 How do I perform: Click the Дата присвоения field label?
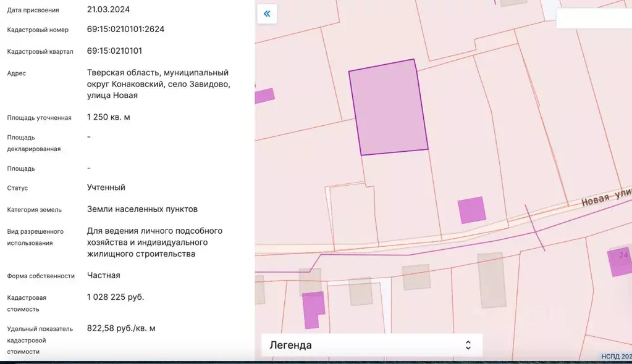click(x=33, y=10)
